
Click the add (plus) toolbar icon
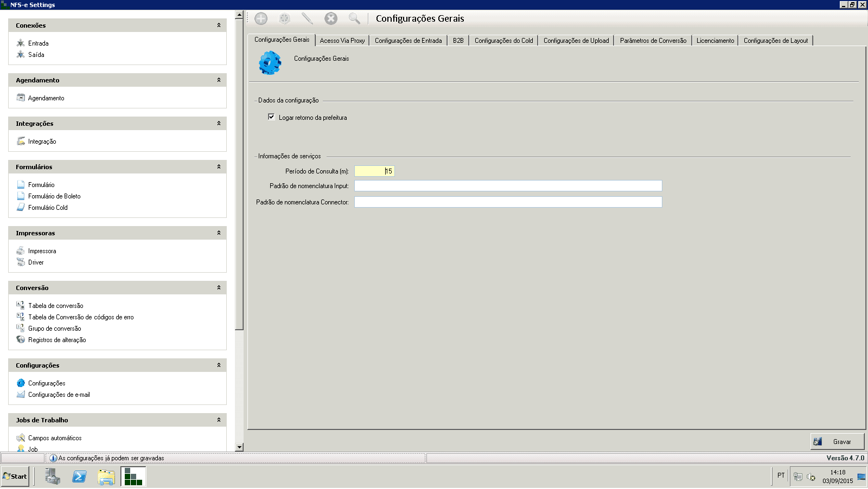(x=261, y=18)
